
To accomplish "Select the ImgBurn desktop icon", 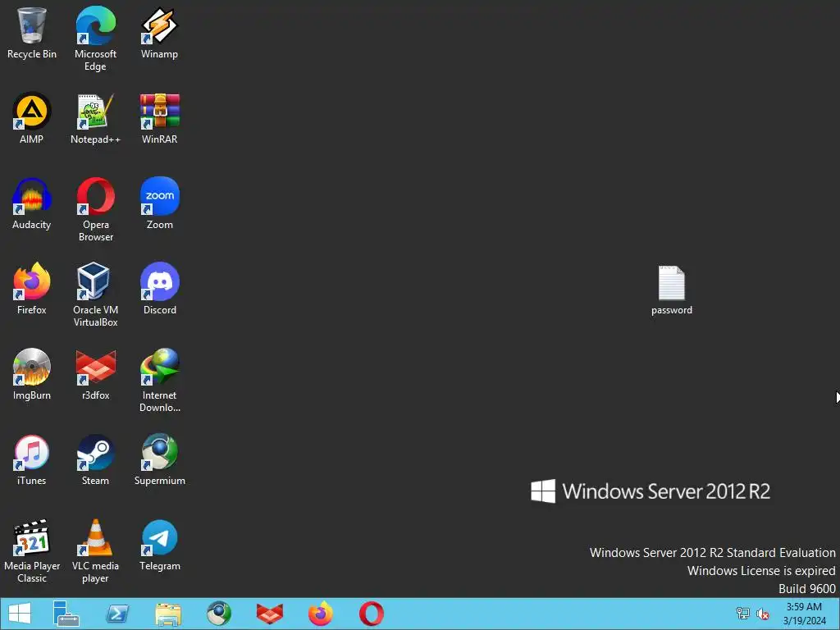I will (32, 374).
